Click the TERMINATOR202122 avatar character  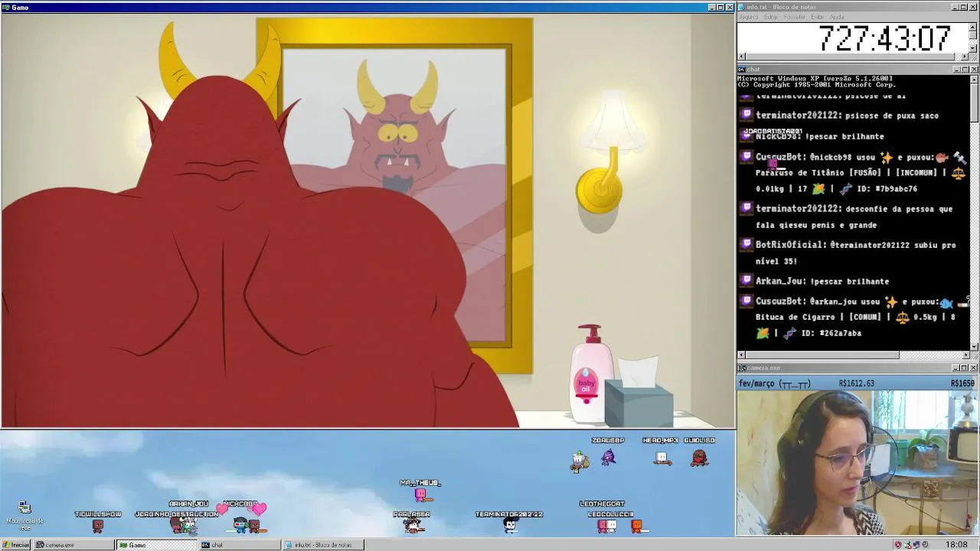point(509,525)
